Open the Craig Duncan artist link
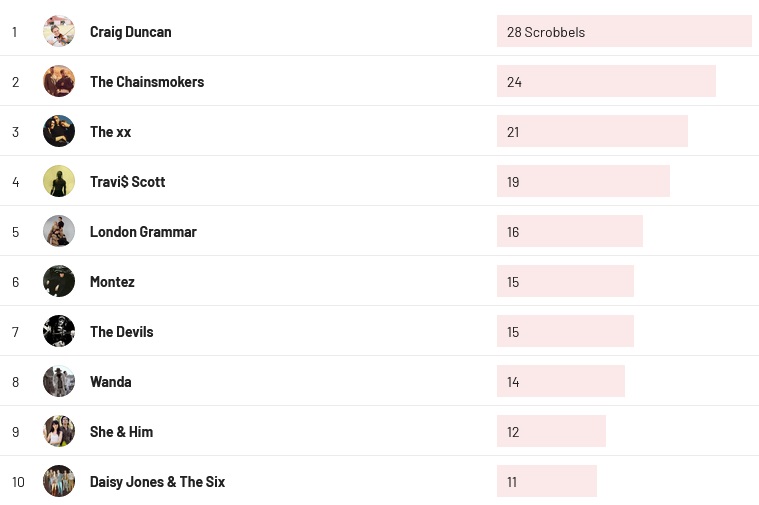The width and height of the screenshot is (759, 505). pos(130,32)
